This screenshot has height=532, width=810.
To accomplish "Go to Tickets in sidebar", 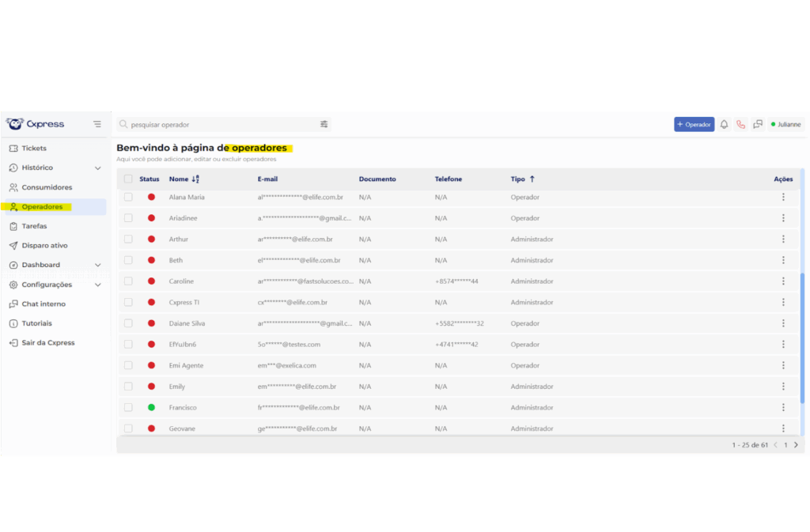I will click(x=33, y=149).
